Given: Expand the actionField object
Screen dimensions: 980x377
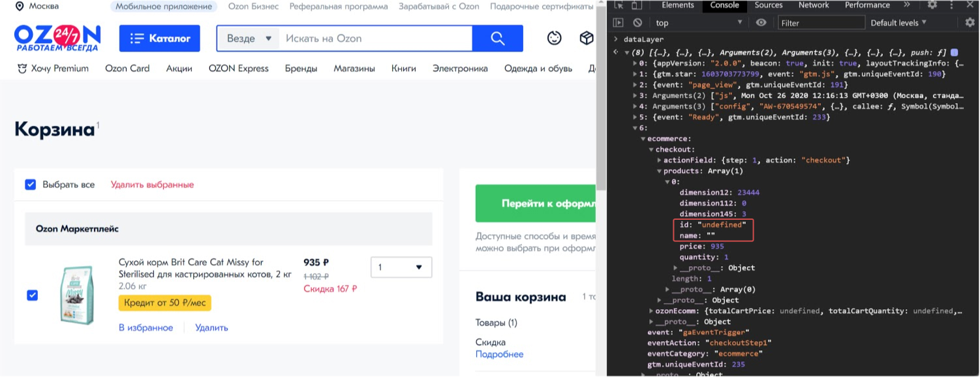Looking at the screenshot, I should point(660,160).
